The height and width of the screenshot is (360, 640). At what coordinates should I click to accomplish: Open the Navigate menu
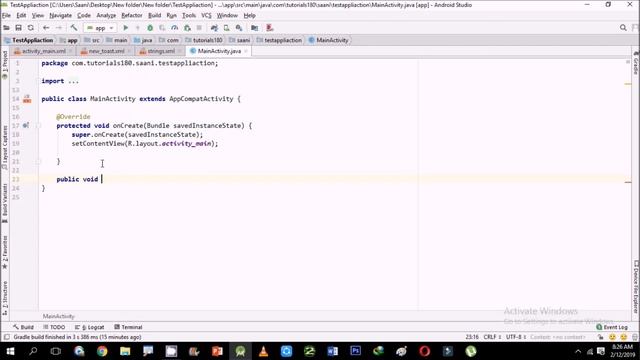pyautogui.click(x=60, y=16)
